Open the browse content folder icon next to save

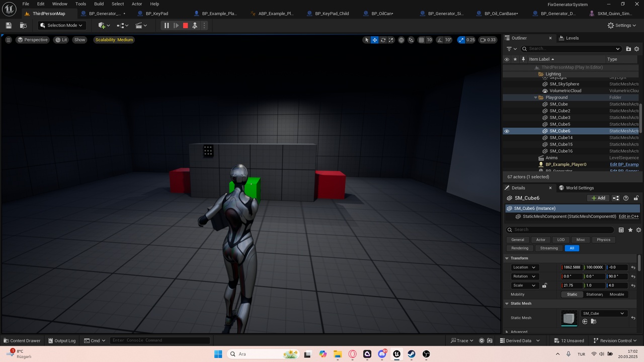tap(23, 25)
